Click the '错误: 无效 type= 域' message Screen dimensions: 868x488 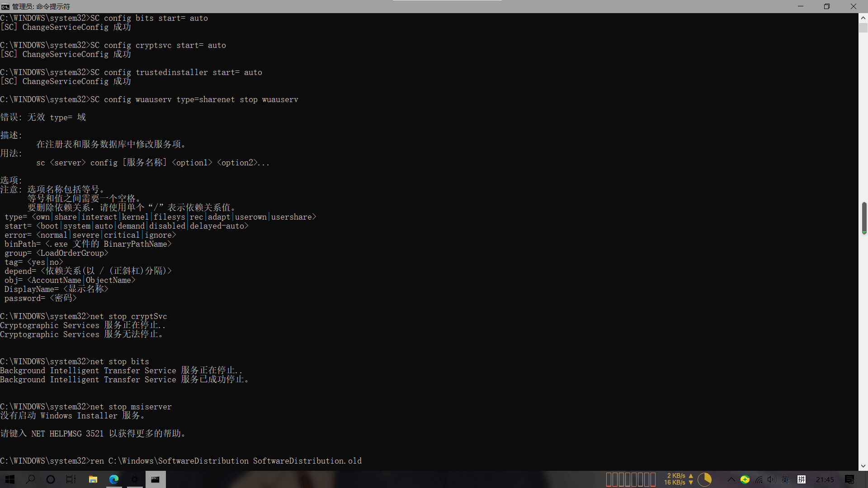(43, 117)
